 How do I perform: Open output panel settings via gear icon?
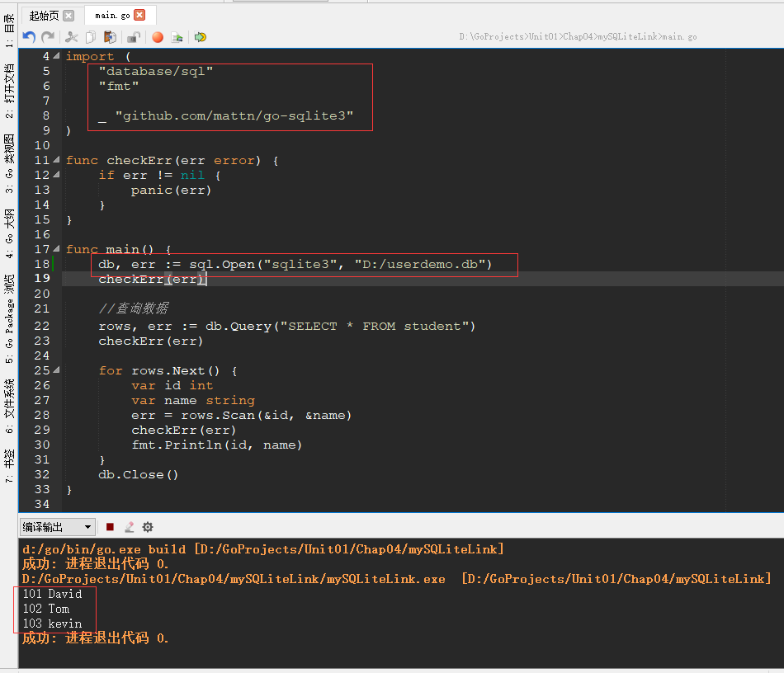click(x=147, y=526)
